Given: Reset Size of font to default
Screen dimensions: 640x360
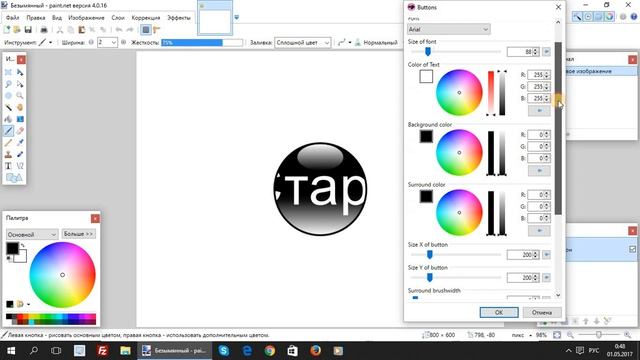Looking at the screenshot, I should 546,52.
